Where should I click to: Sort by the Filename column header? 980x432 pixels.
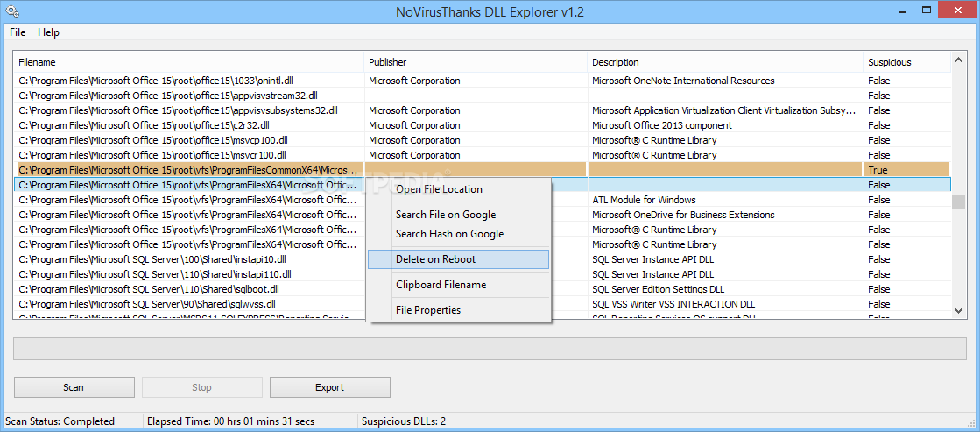pos(189,62)
